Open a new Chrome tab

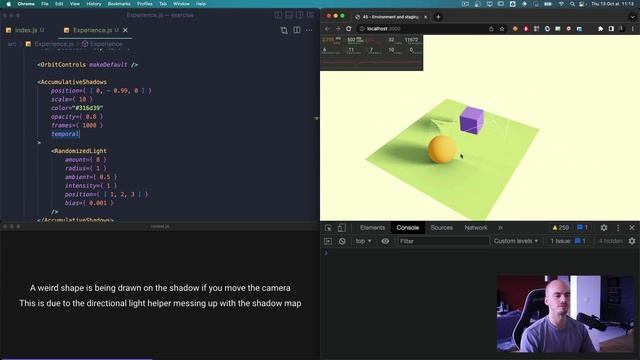click(438, 17)
